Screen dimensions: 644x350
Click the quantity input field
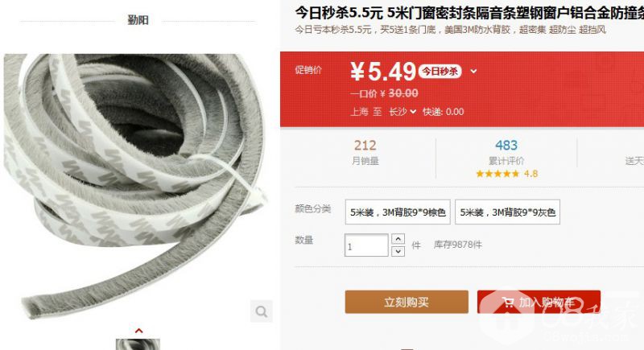366,245
